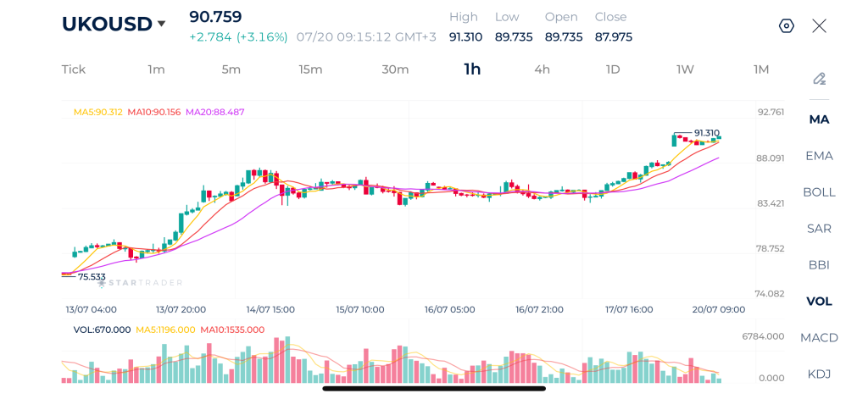868x399 pixels.
Task: Select the 1m timeframe tab
Action: [156, 69]
